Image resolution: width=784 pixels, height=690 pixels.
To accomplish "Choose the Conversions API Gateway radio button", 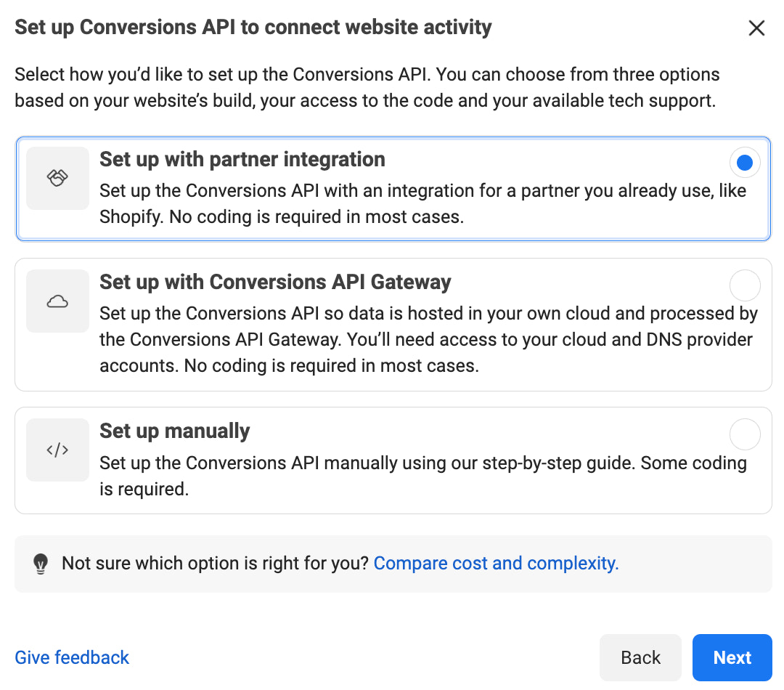I will click(745, 285).
